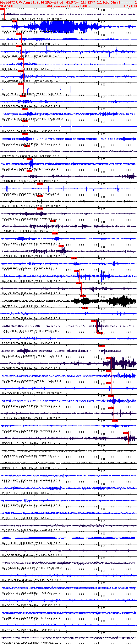Image resolution: width=137 pixels, height=644 pixels.
Task: Select the CN.OZB BHZ station label
Action: coord(31,157)
